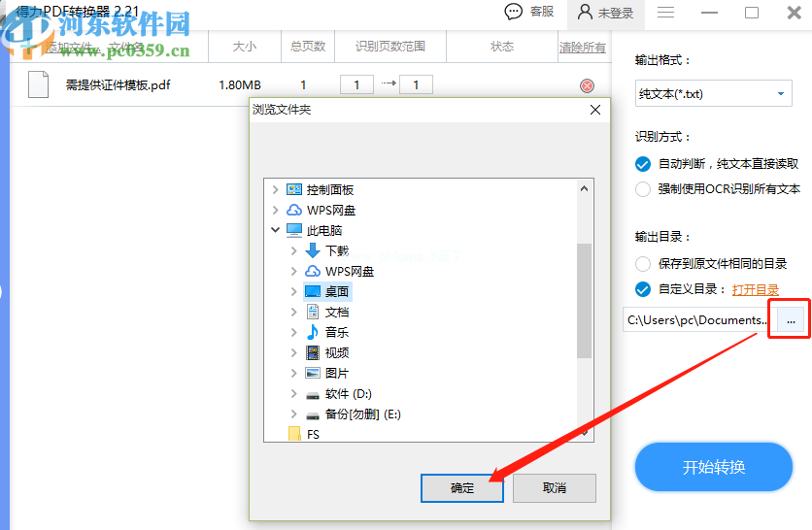Click the 开始转换 button
Image resolution: width=812 pixels, height=530 pixels.
tap(714, 467)
